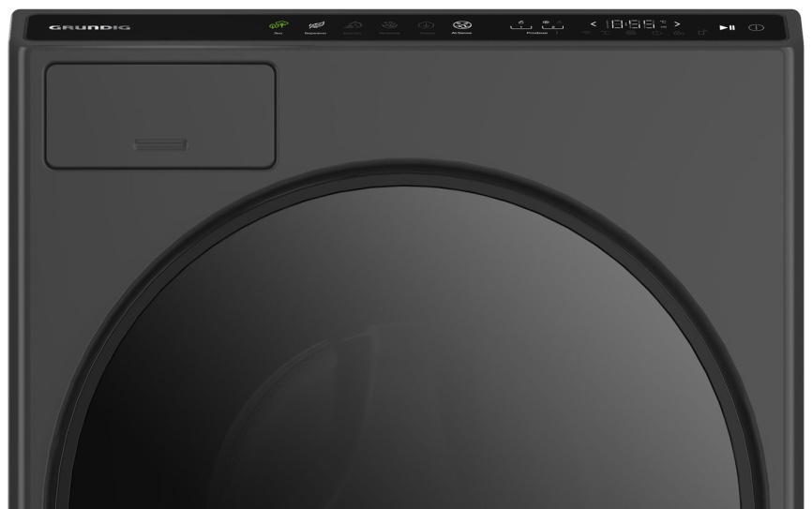Tap the child lock icon under display
Viewport: 812px width, 509px height.
pos(702,34)
